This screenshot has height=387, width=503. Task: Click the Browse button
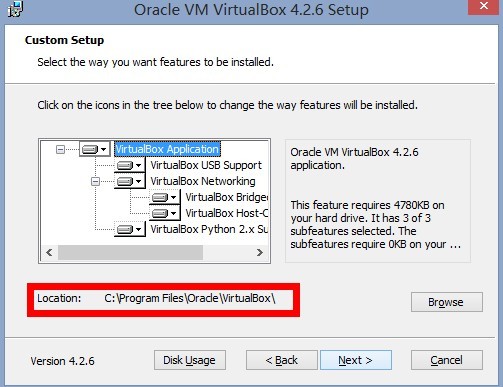[446, 302]
